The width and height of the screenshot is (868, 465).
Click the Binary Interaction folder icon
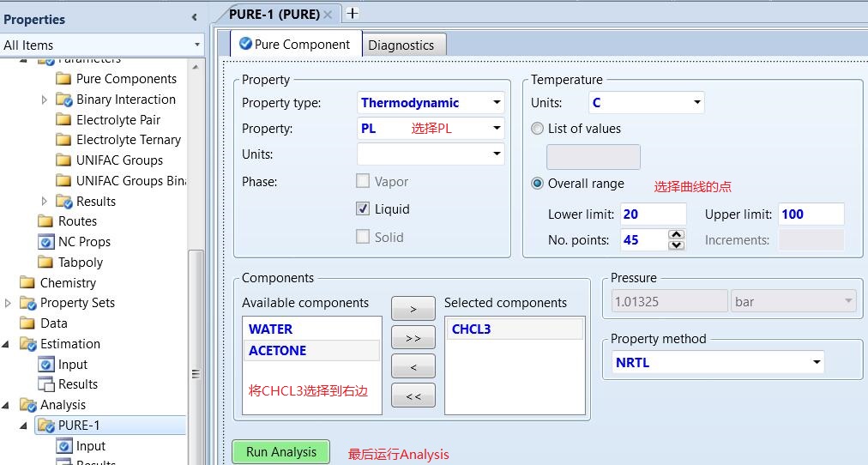pos(63,100)
